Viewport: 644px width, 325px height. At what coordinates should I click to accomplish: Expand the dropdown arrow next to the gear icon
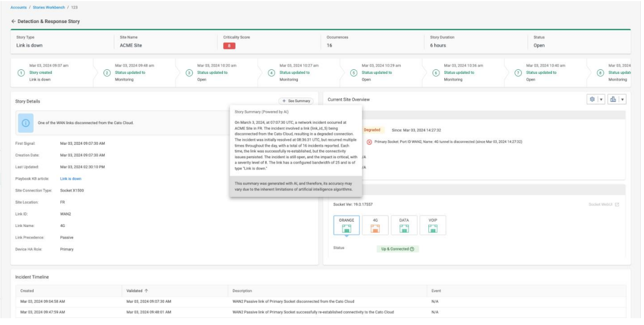tap(601, 100)
